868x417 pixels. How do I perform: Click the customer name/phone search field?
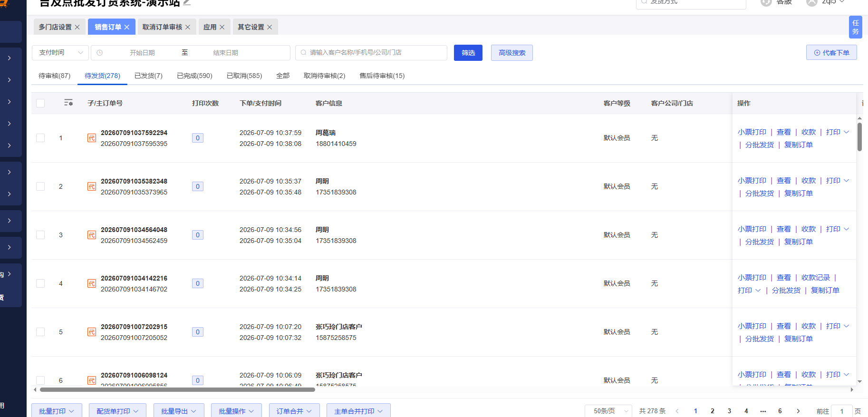(371, 53)
